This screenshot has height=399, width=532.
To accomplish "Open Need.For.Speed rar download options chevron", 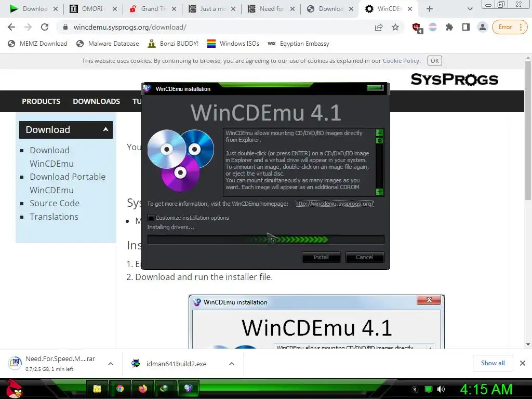I will click(x=111, y=364).
